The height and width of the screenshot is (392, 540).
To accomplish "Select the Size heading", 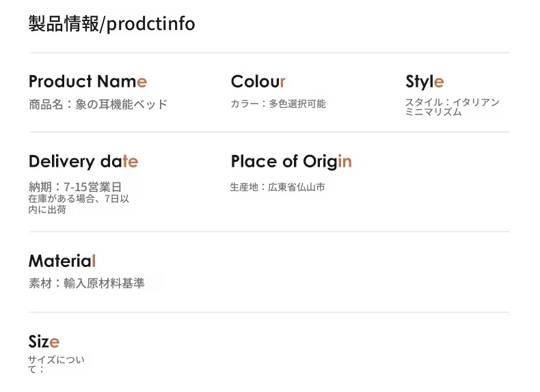I will click(44, 341).
